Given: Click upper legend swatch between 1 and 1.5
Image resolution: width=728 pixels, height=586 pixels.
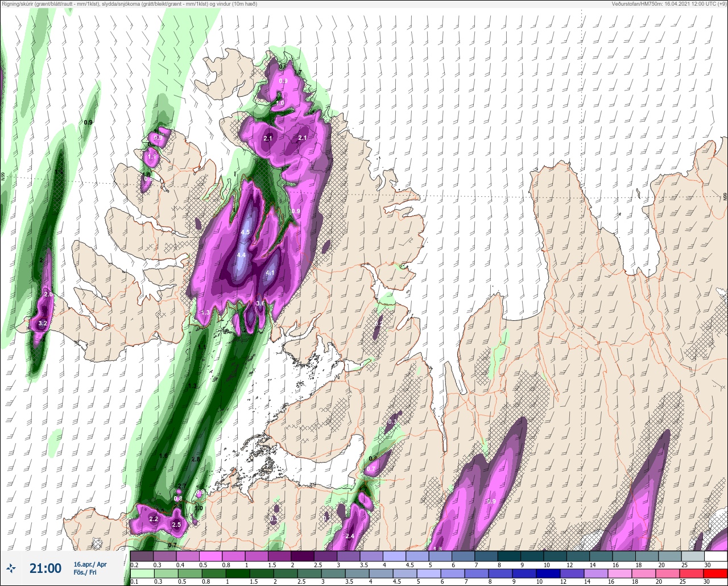Looking at the screenshot, I should coord(257,556).
